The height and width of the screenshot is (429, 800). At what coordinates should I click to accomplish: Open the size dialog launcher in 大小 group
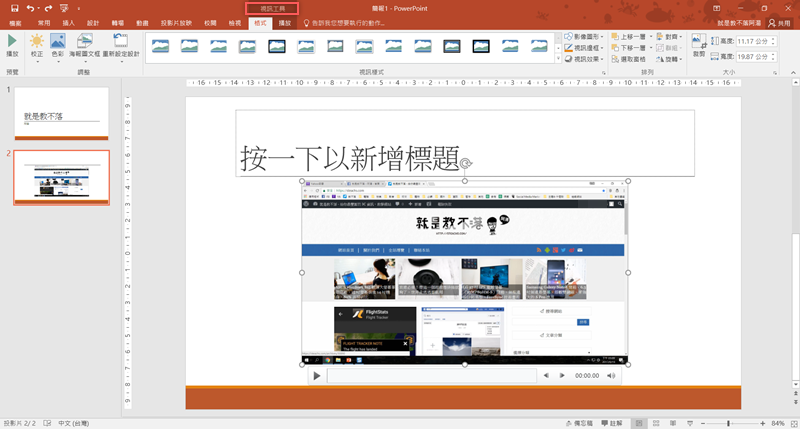point(775,73)
